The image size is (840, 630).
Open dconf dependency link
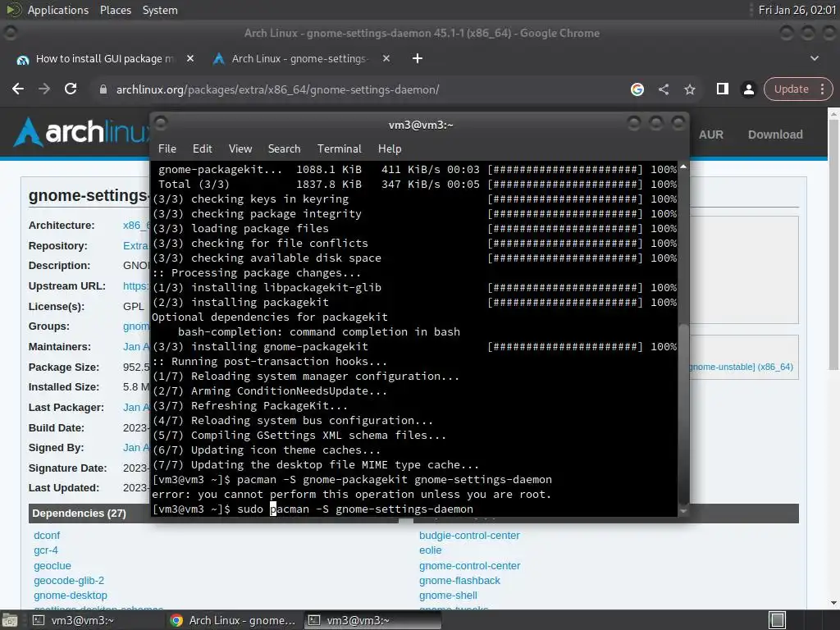(47, 535)
